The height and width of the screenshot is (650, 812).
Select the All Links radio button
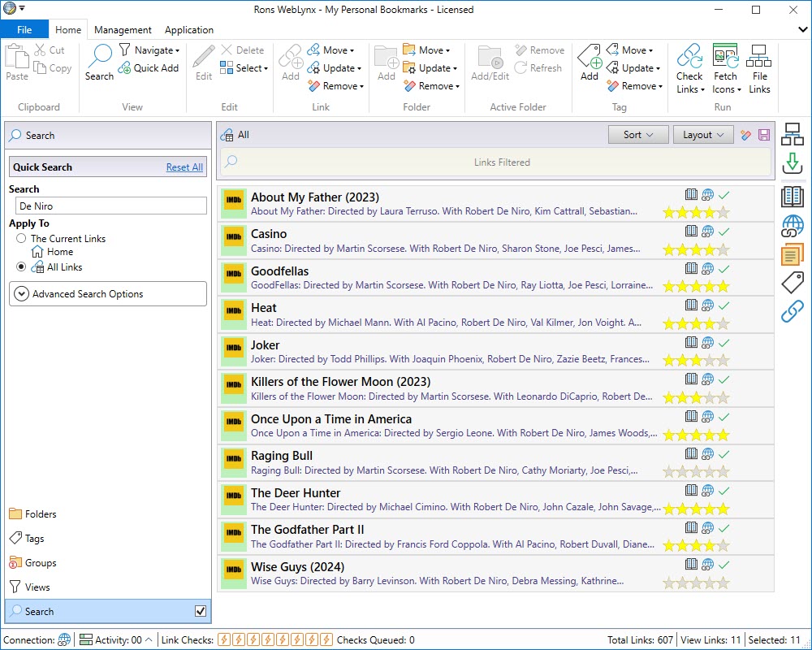21,267
